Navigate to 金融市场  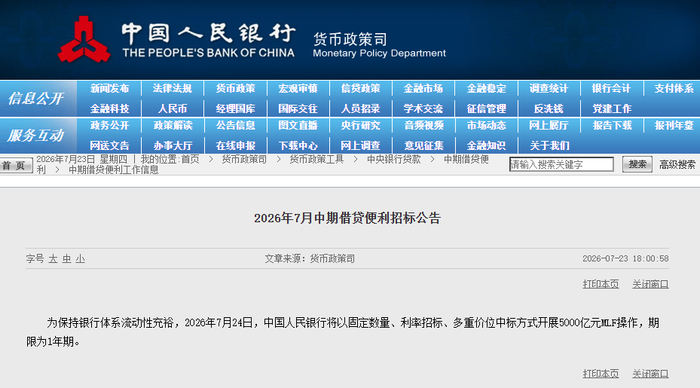(423, 88)
